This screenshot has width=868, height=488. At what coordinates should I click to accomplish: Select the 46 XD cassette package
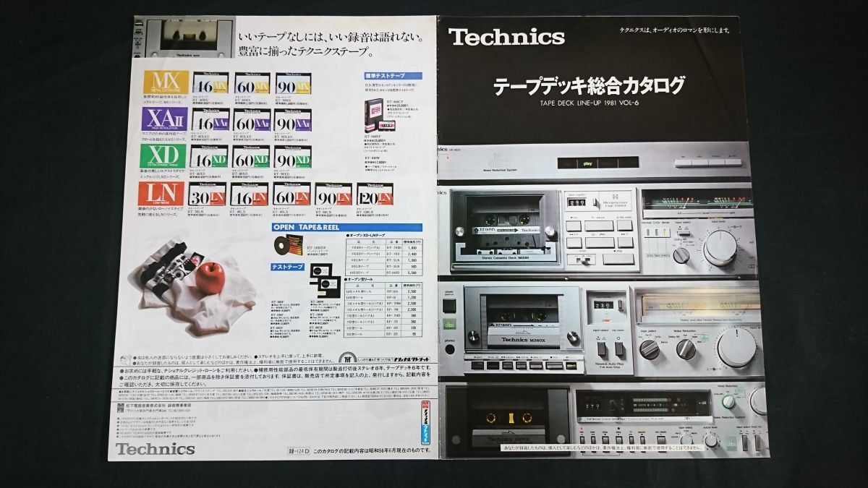pos(210,158)
